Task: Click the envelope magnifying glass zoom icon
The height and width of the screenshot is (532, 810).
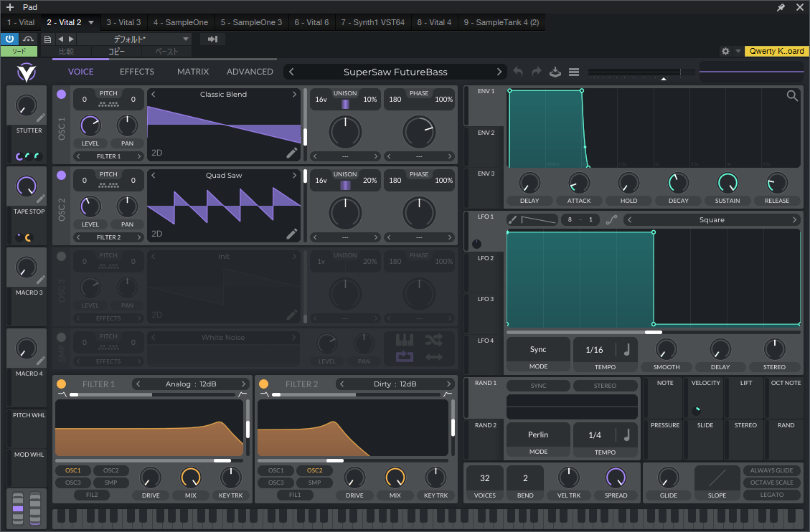Action: click(792, 95)
